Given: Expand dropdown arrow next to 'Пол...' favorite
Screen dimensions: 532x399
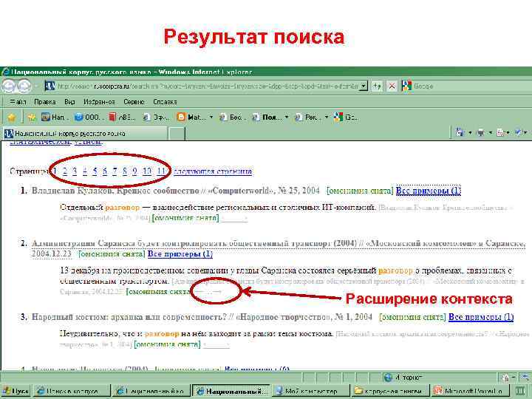Looking at the screenshot, I should (x=287, y=117).
